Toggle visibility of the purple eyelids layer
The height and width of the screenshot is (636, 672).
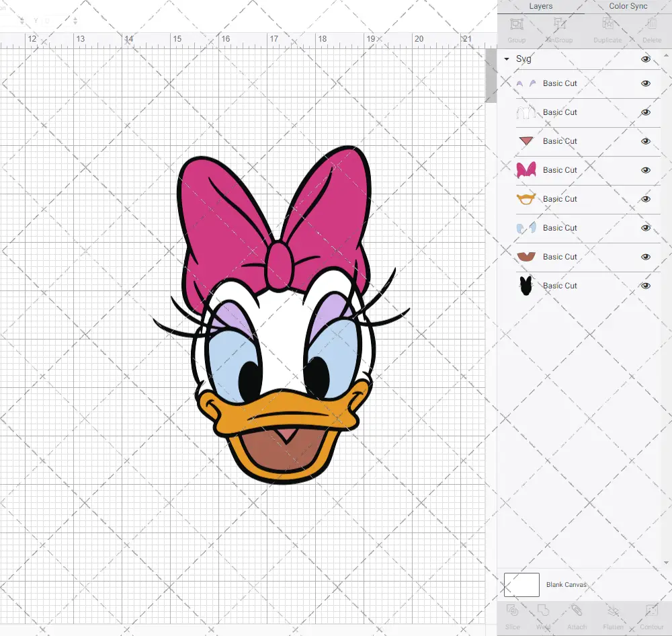click(645, 83)
